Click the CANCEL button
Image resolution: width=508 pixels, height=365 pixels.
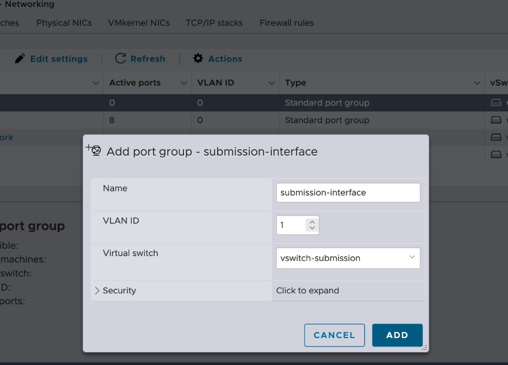click(334, 335)
